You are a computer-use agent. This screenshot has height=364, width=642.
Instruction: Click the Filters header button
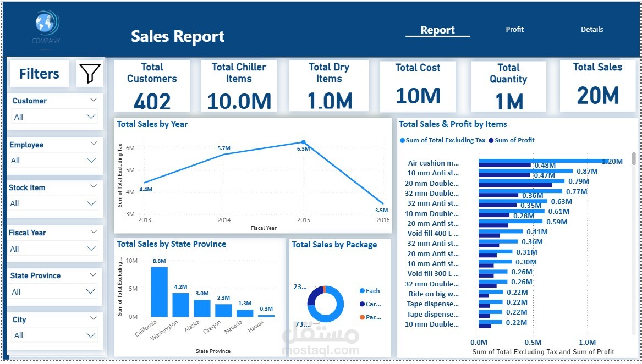pos(39,74)
